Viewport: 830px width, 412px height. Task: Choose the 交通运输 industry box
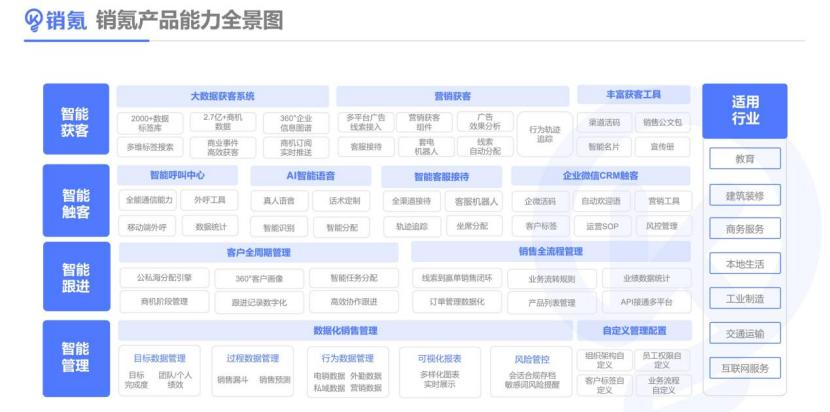(x=744, y=333)
